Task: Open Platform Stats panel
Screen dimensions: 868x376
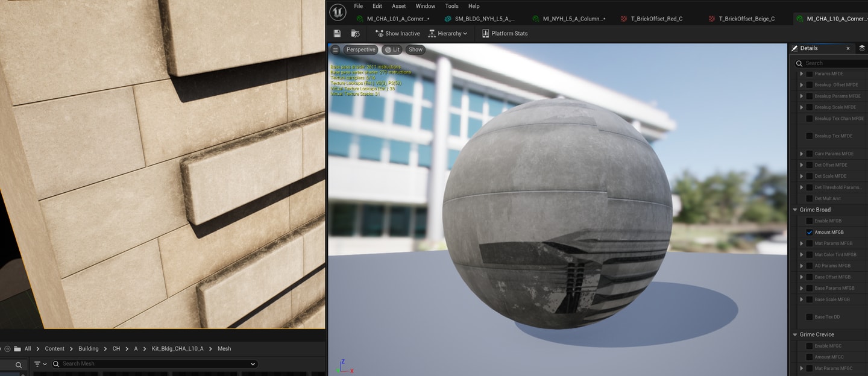Action: tap(505, 34)
